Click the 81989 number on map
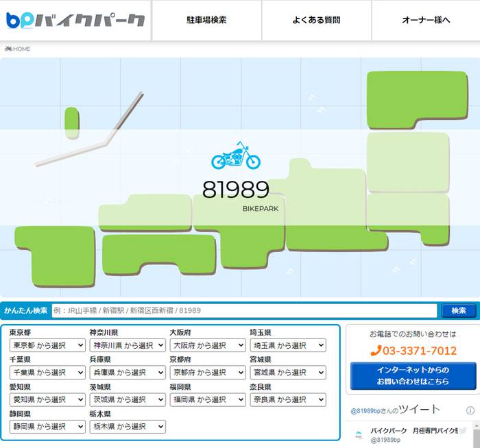The height and width of the screenshot is (448, 480). pyautogui.click(x=236, y=190)
